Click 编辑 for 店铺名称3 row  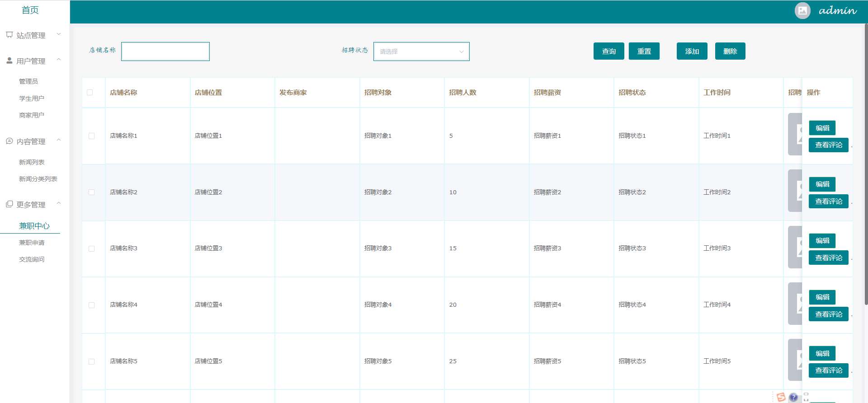822,241
